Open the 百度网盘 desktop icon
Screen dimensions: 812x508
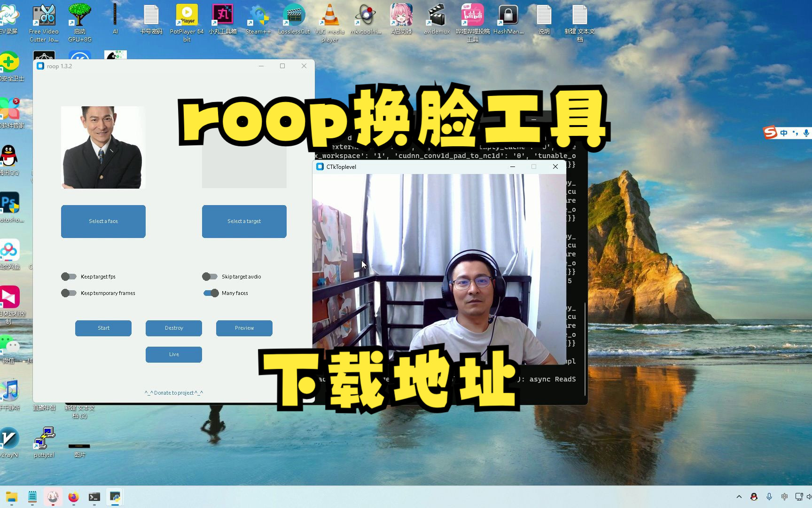tap(10, 254)
